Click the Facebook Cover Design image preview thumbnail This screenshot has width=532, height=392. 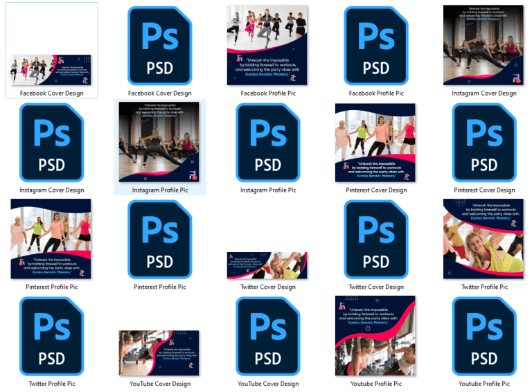pyautogui.click(x=51, y=70)
